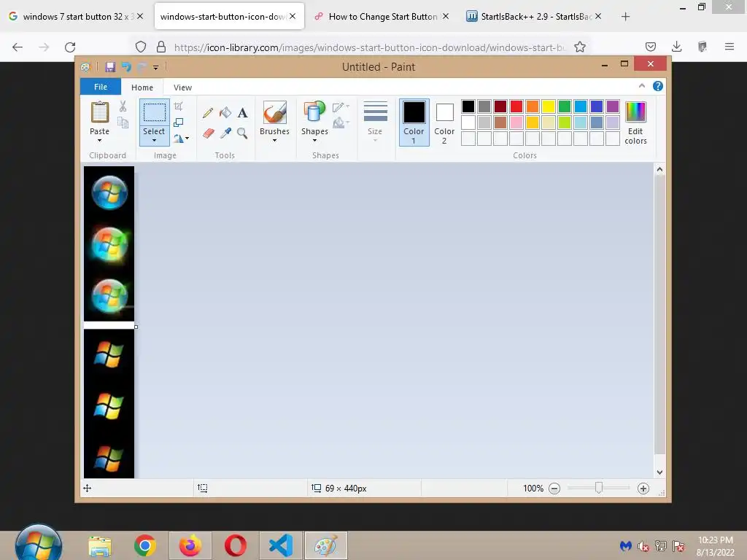Select the Text tool
747x560 pixels.
pos(242,113)
